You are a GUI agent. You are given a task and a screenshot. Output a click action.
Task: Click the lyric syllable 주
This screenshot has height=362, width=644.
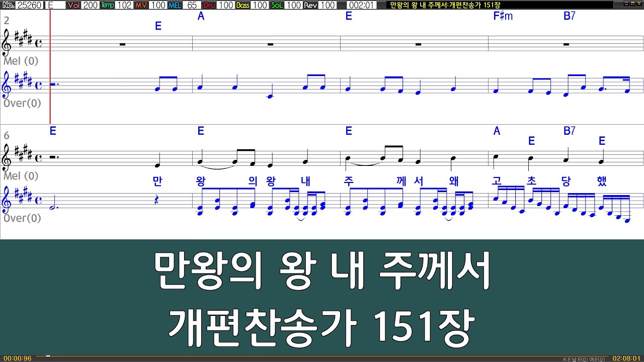tap(348, 182)
